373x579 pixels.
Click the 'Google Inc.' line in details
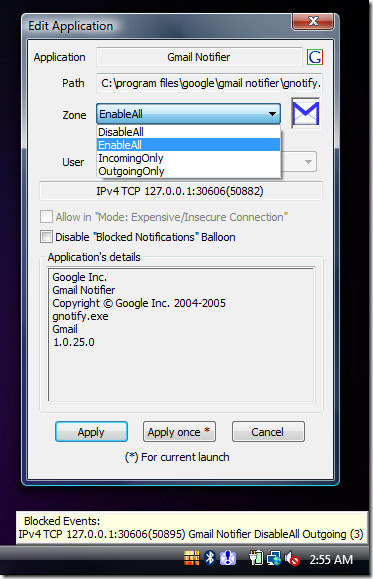[x=79, y=277]
